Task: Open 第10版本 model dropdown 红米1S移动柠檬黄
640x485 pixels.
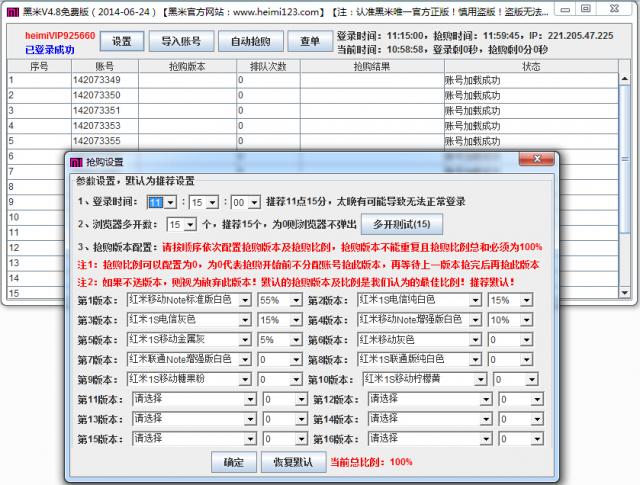Action: coord(424,380)
